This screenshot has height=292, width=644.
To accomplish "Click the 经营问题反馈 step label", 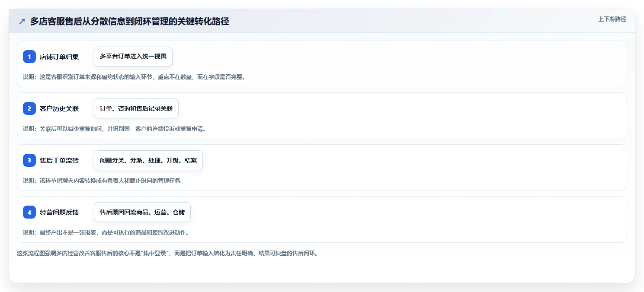I will click(59, 212).
